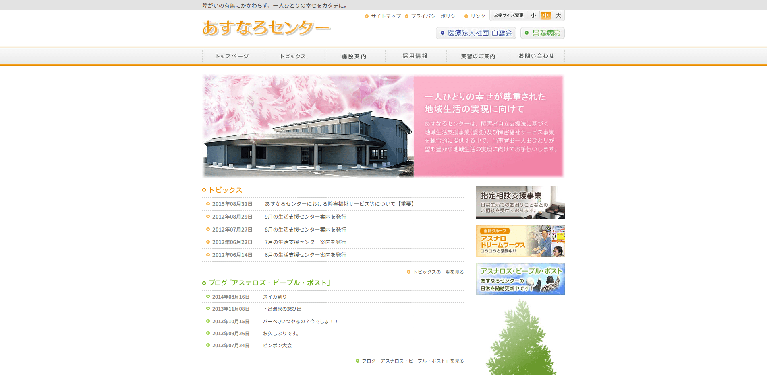
Task: Open blog entry ピンポン大会
Action: pos(277,345)
